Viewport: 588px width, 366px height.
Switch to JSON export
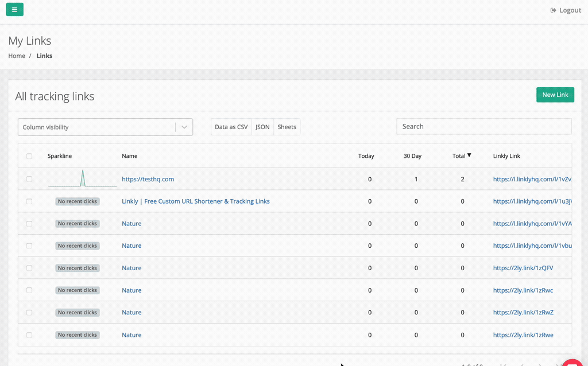(x=262, y=126)
